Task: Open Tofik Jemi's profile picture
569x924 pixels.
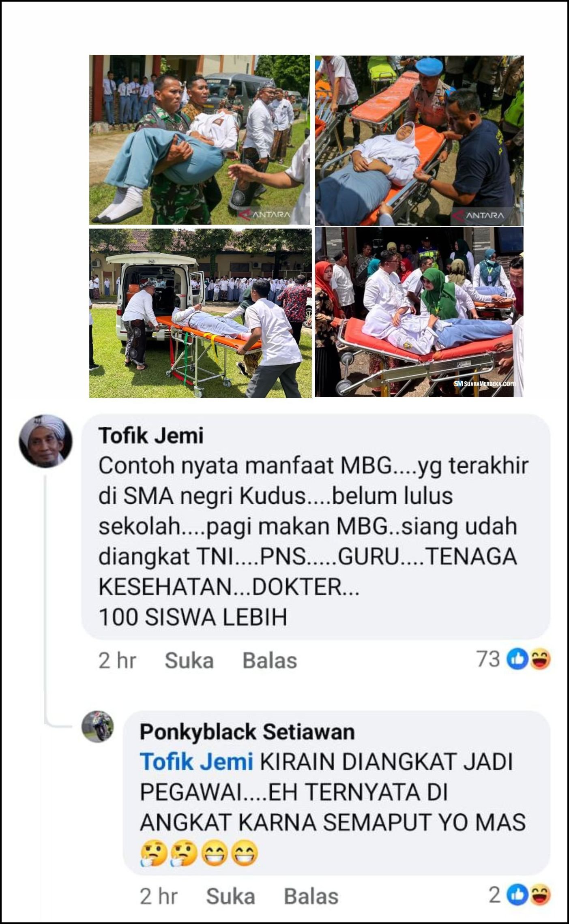Action: pyautogui.click(x=46, y=441)
